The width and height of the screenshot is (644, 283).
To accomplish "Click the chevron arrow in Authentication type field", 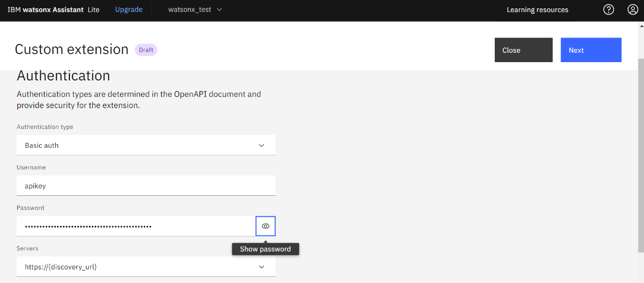I will point(261,145).
